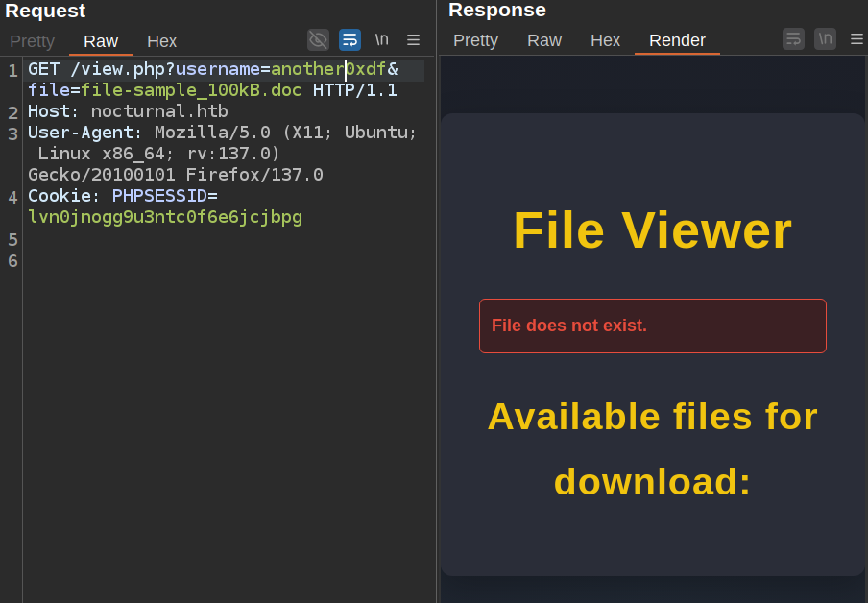Click the file-sample_100kB.doc parameter value
Viewport: 868px width, 603px height.
click(191, 90)
